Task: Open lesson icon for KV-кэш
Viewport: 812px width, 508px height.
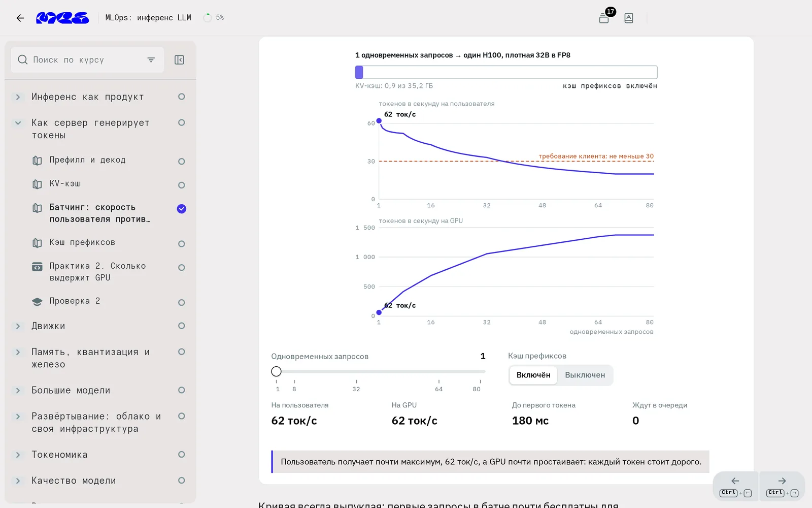Action: [x=37, y=184]
